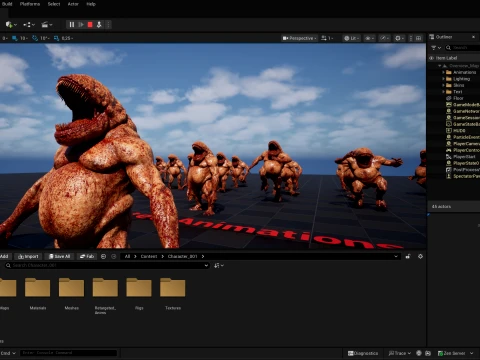
Task: Open the quick add content dropdown
Action: tap(11, 25)
